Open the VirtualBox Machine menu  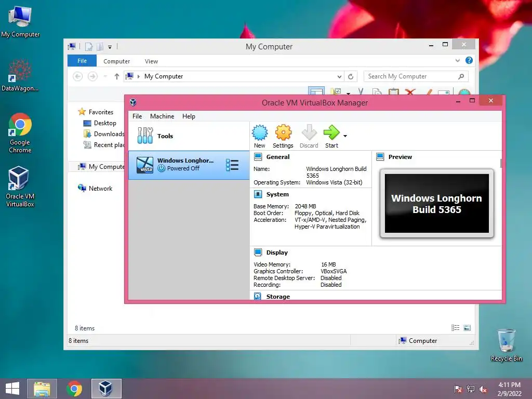(162, 116)
